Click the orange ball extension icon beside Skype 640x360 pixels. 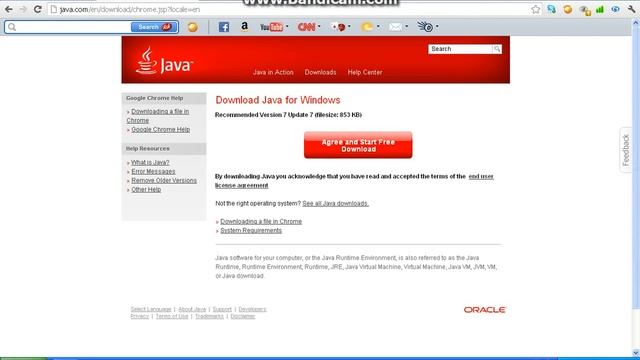tap(567, 9)
